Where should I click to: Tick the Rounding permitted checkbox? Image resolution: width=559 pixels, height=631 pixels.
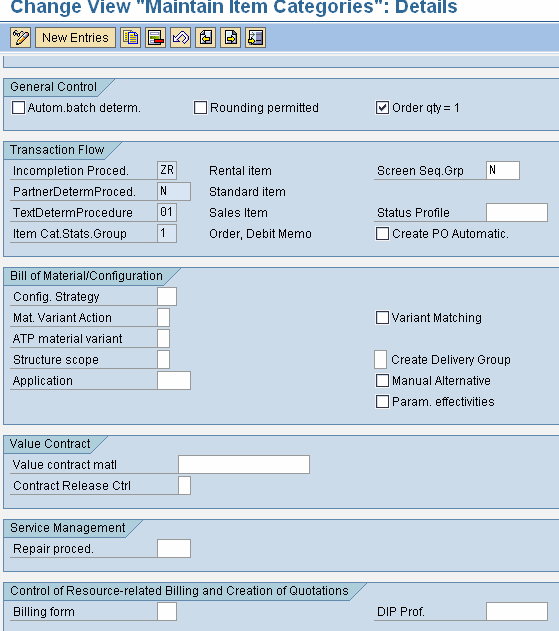coord(200,108)
